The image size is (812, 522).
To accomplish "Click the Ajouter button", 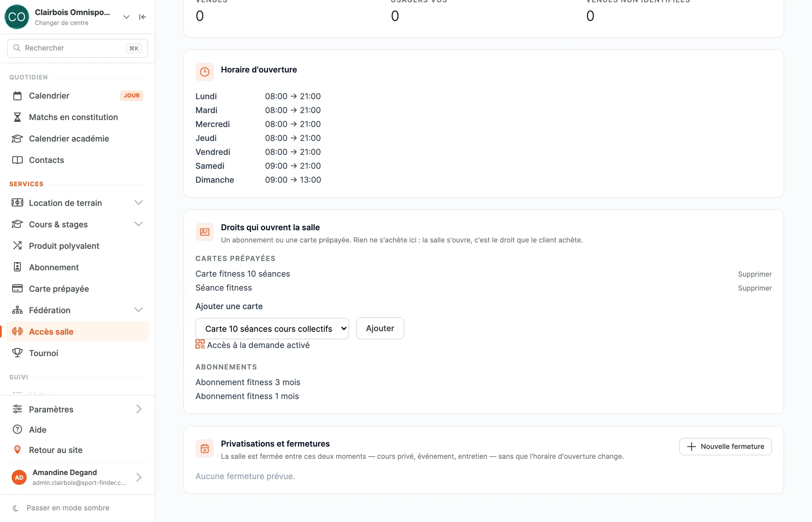I will pyautogui.click(x=380, y=328).
